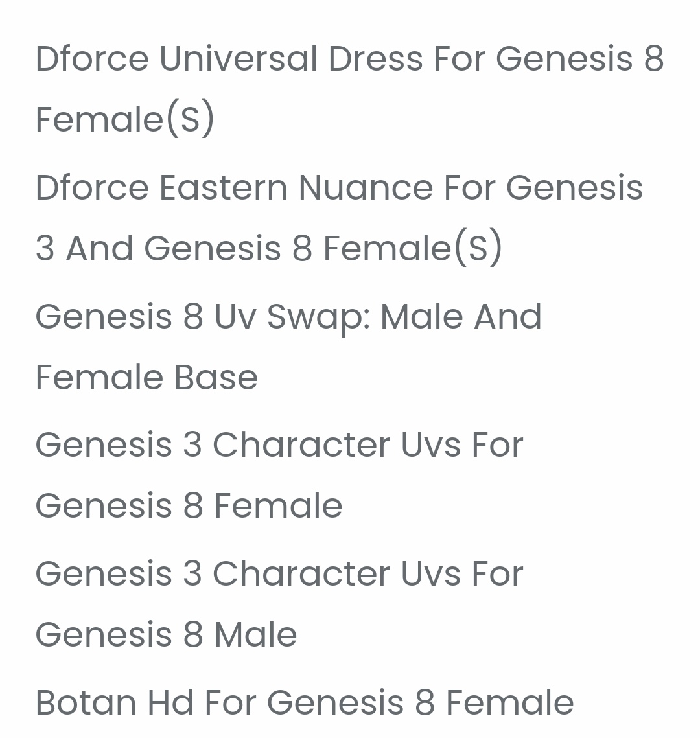Image resolution: width=700 pixels, height=738 pixels.
Task: Tap the first 'Character Uvs For' line, above Genesis 8 Female
Action: coord(367,445)
